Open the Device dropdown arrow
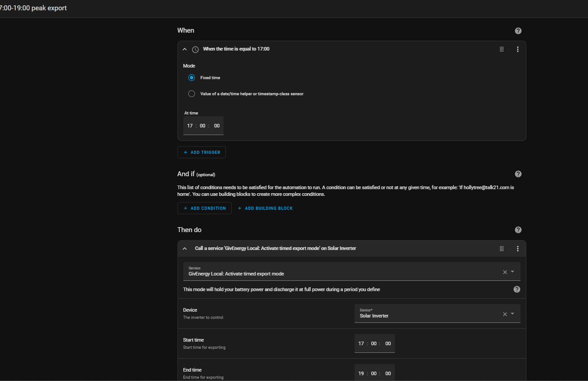The width and height of the screenshot is (588, 381). tap(512, 314)
